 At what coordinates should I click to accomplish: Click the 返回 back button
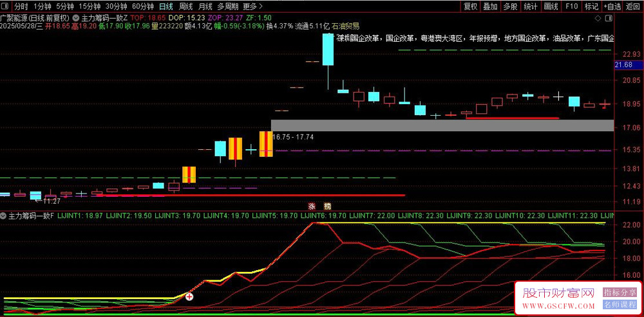[633, 6]
